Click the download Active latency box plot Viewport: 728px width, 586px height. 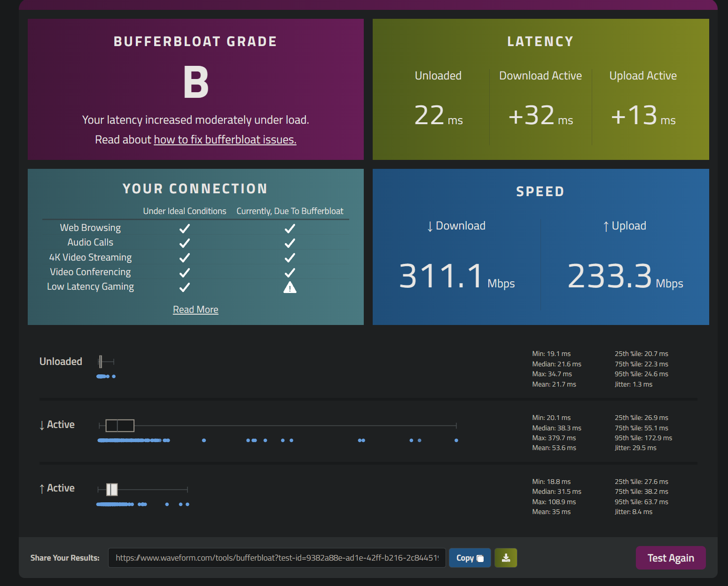pos(277,426)
